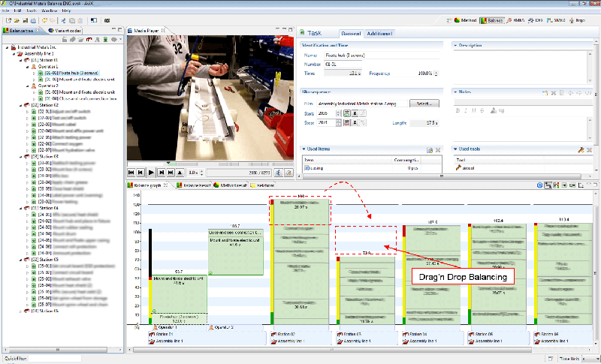Viewport: 601px width, 364px height.
Task: Collapse the Description section
Action: (x=455, y=46)
